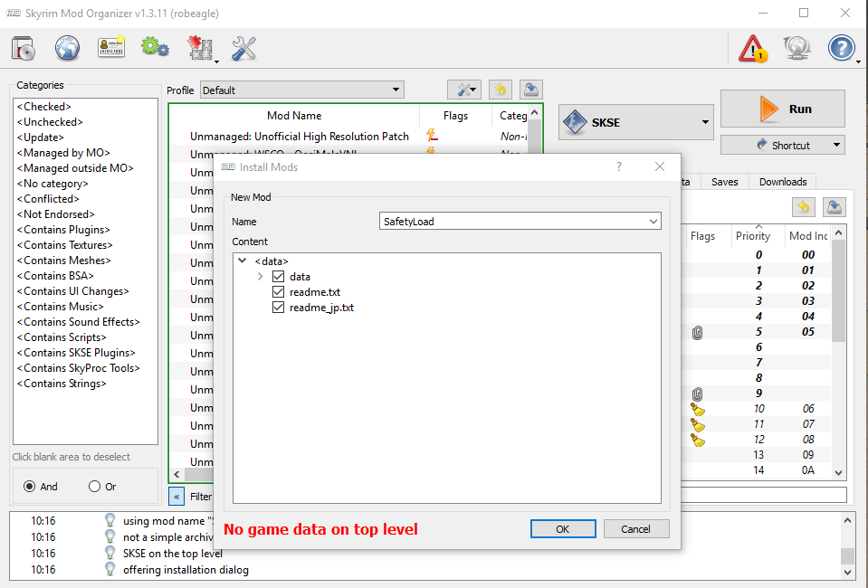The image size is (868, 588).
Task: Click create backup icon above plugin list
Action: [x=835, y=208]
